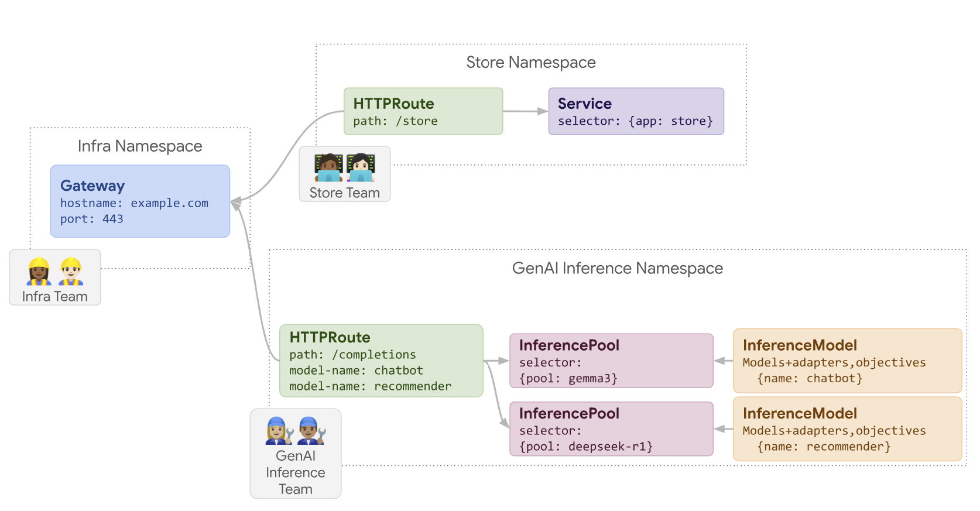Click arrow from recommender InferenceModel to pool
The image size is (980, 511).
click(x=724, y=429)
